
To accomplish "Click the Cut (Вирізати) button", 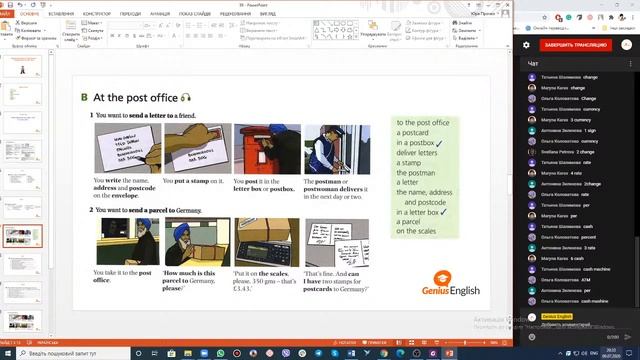I will (x=26, y=23).
